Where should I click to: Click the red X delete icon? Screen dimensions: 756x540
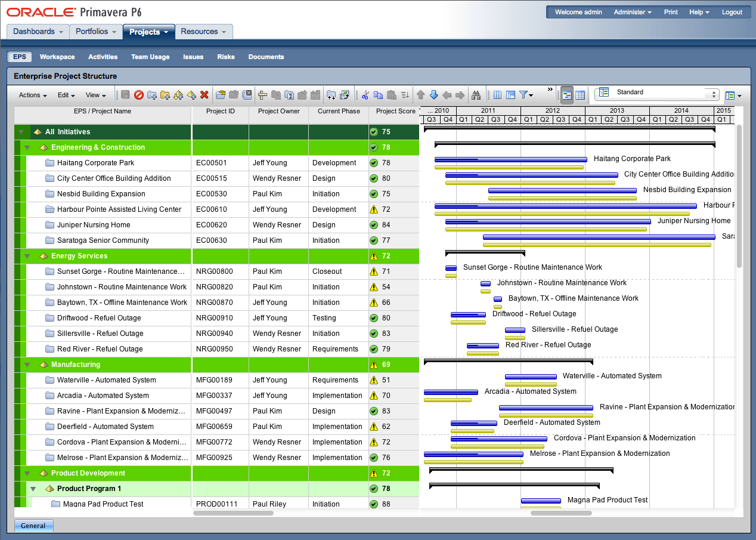coord(204,95)
